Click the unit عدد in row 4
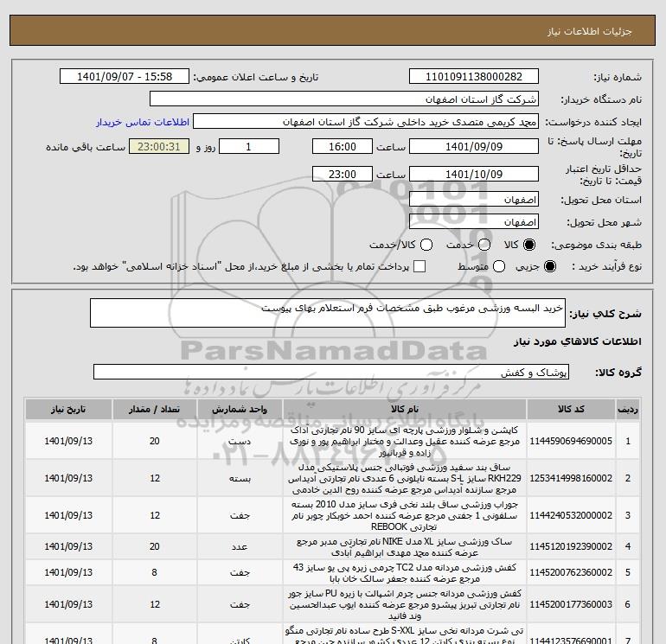This screenshot has height=644, width=666. 240,547
